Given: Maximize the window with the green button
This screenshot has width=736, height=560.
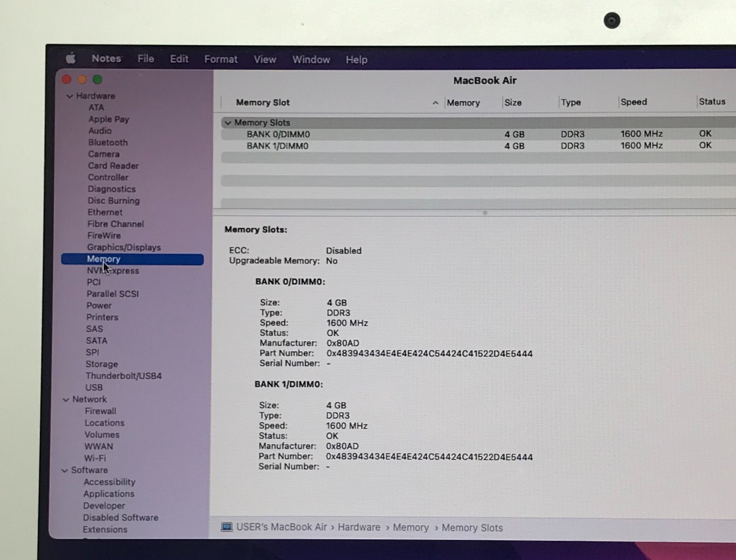Looking at the screenshot, I should click(98, 79).
